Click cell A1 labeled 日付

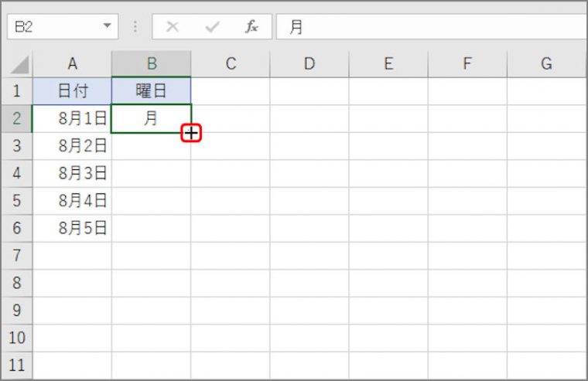[x=73, y=91]
